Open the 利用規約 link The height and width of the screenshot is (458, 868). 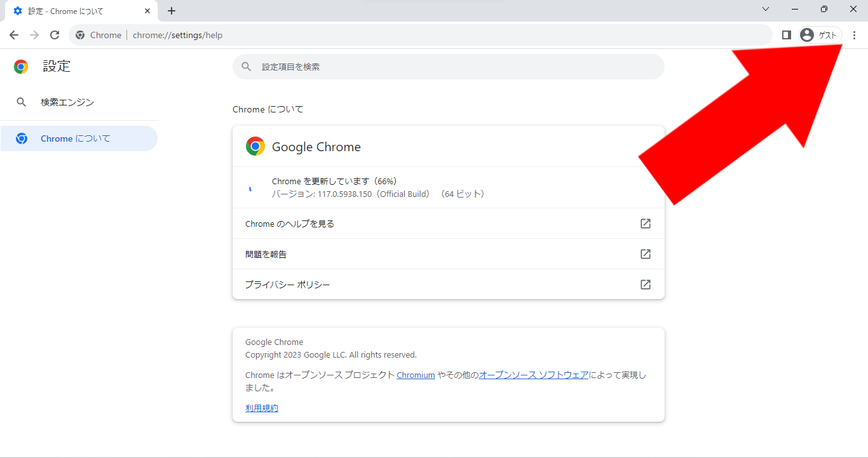pos(262,408)
